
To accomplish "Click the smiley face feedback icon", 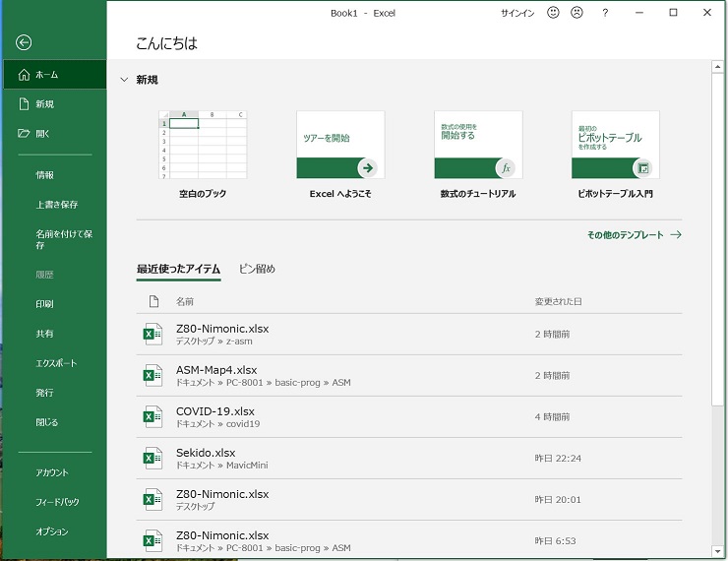I will point(553,13).
